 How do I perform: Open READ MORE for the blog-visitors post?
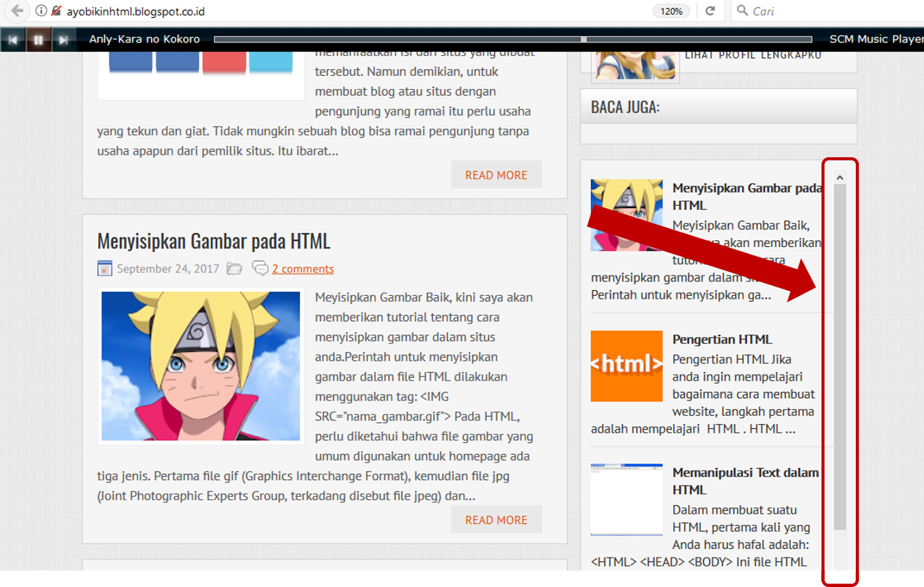pos(496,174)
